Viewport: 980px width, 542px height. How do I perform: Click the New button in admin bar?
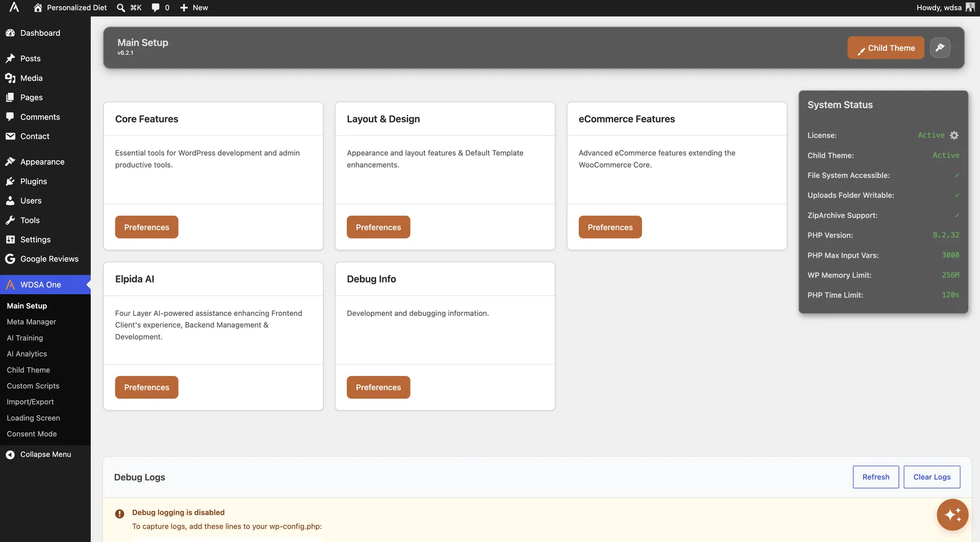coord(194,8)
